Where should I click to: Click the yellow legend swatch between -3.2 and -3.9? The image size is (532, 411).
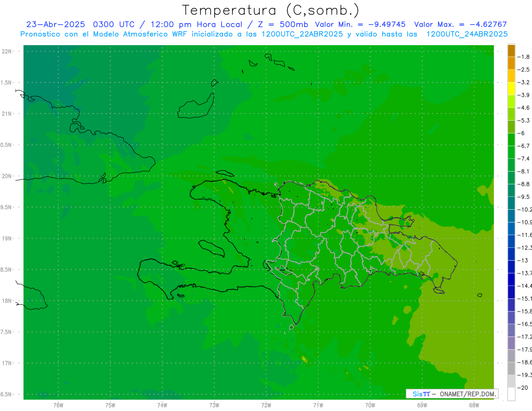tap(511, 88)
